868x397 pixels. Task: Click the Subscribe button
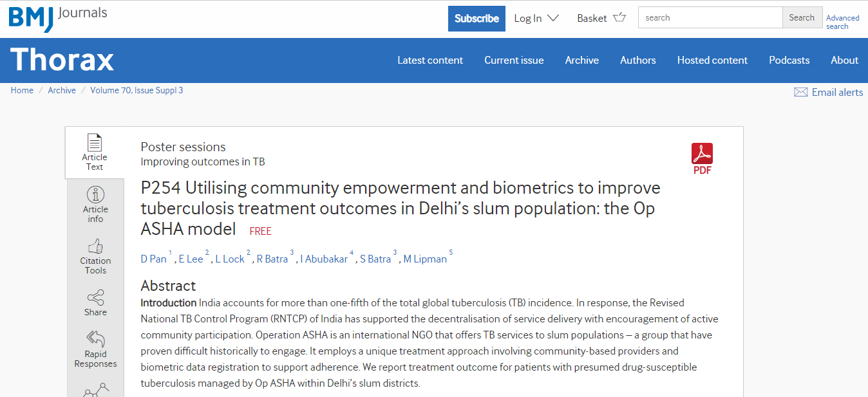coord(476,18)
